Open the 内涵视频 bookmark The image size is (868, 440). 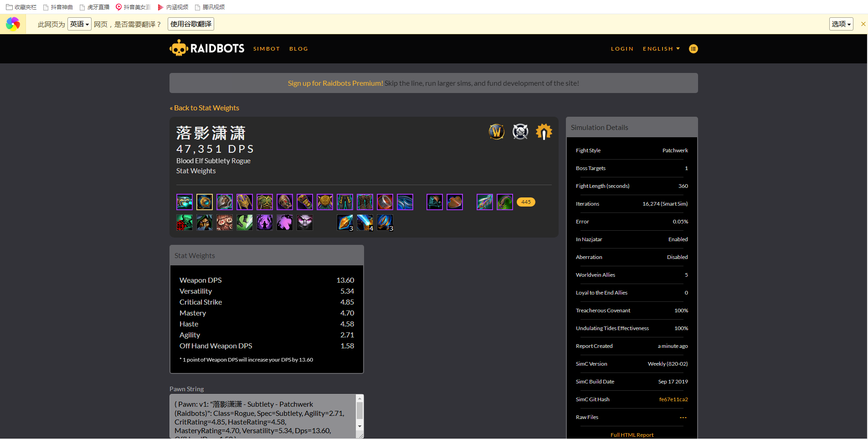pos(173,7)
